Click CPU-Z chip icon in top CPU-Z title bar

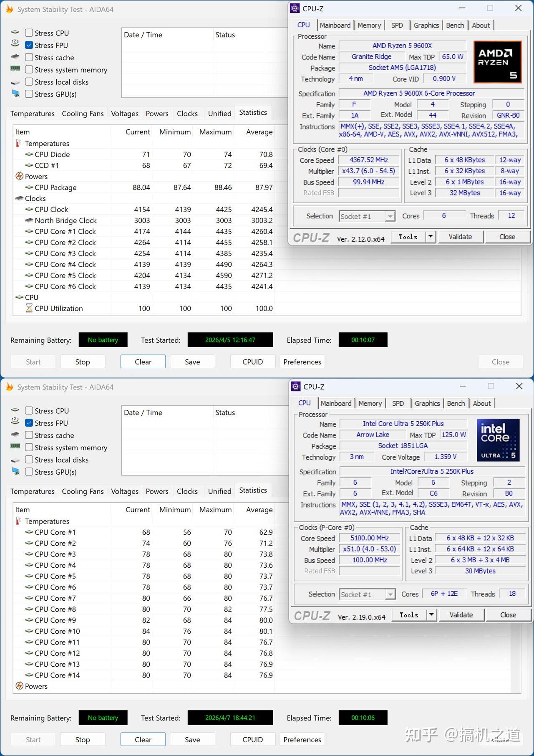tap(295, 8)
